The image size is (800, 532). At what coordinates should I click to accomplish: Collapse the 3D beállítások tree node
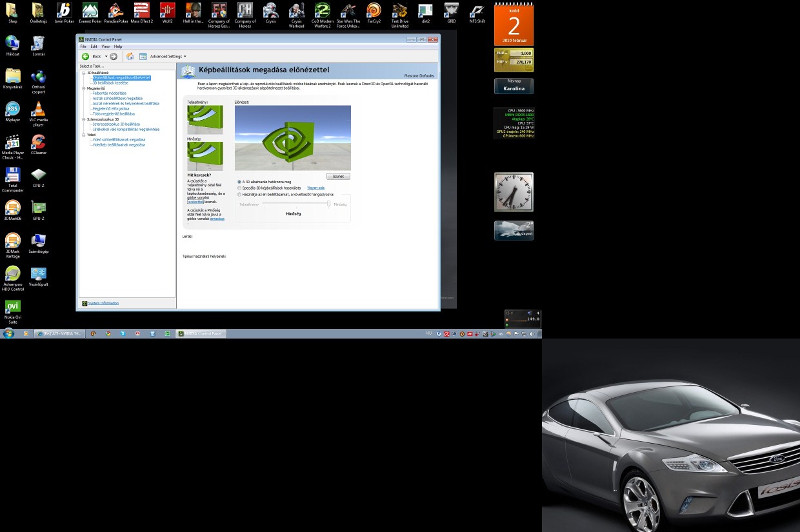pos(83,73)
